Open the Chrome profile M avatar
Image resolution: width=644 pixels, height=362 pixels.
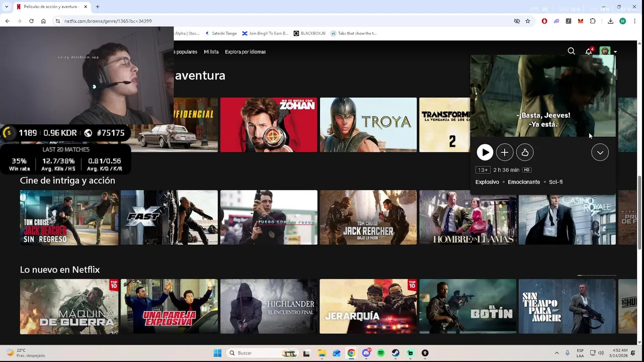(622, 21)
